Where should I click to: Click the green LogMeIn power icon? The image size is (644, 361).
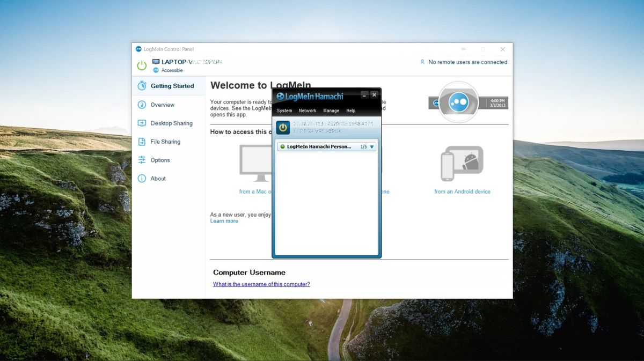pos(142,65)
